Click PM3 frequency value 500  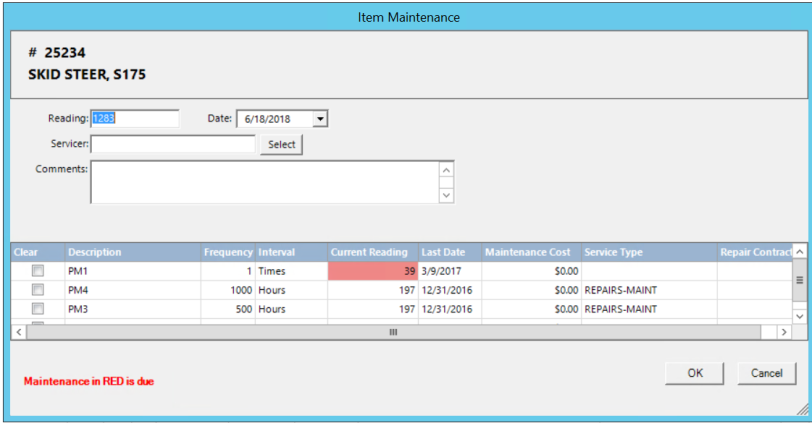coord(228,309)
